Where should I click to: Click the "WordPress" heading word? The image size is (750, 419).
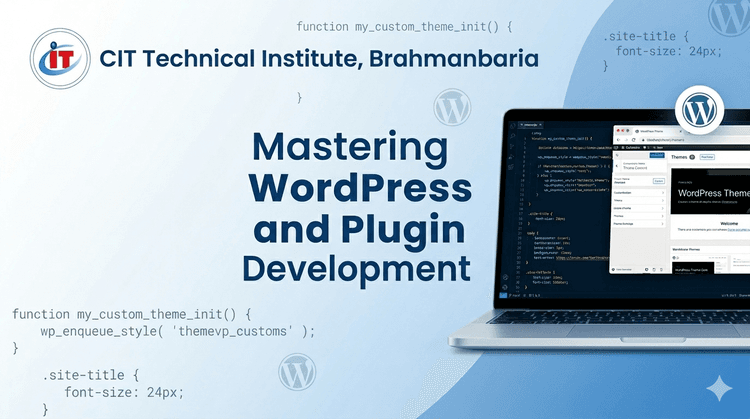[x=360, y=187]
